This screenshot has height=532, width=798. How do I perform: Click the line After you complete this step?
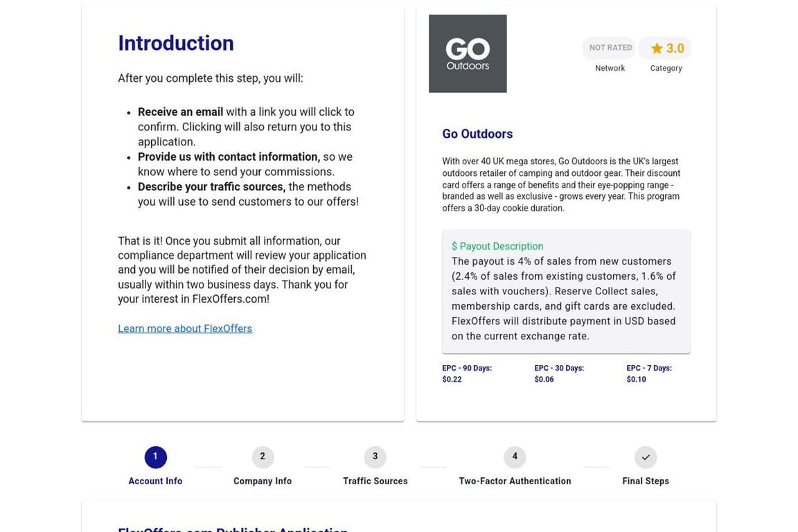tap(211, 78)
